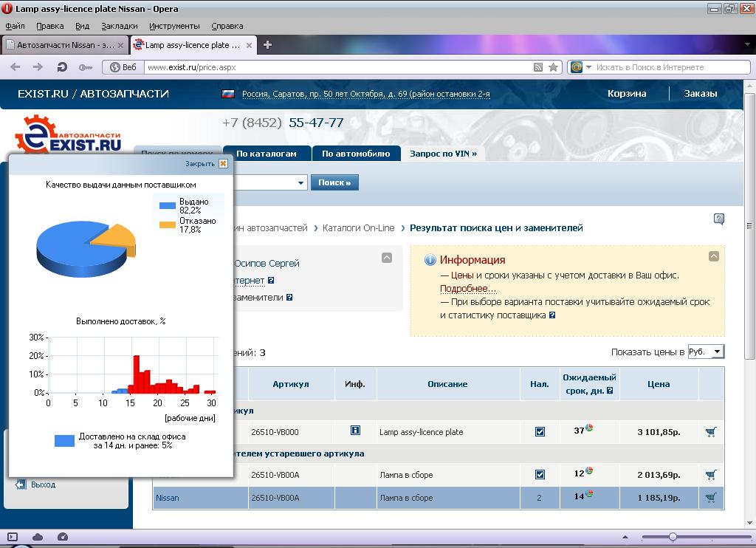Open the Правка menu
Screen dimensions: 756x548
(50, 26)
